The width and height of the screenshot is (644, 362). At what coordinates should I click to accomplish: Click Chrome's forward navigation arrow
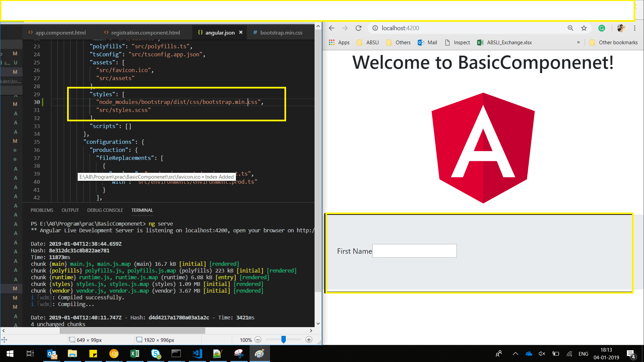click(x=345, y=28)
